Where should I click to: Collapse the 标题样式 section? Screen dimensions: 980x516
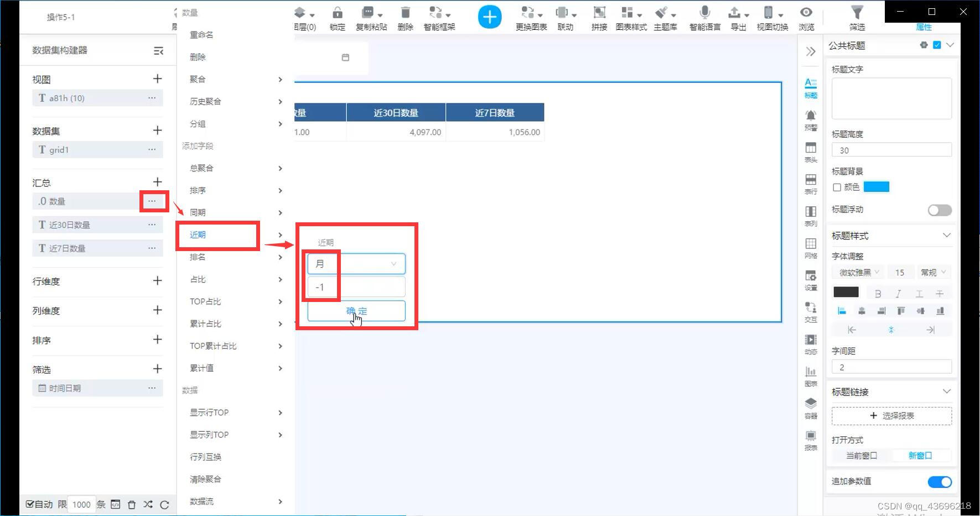click(946, 235)
